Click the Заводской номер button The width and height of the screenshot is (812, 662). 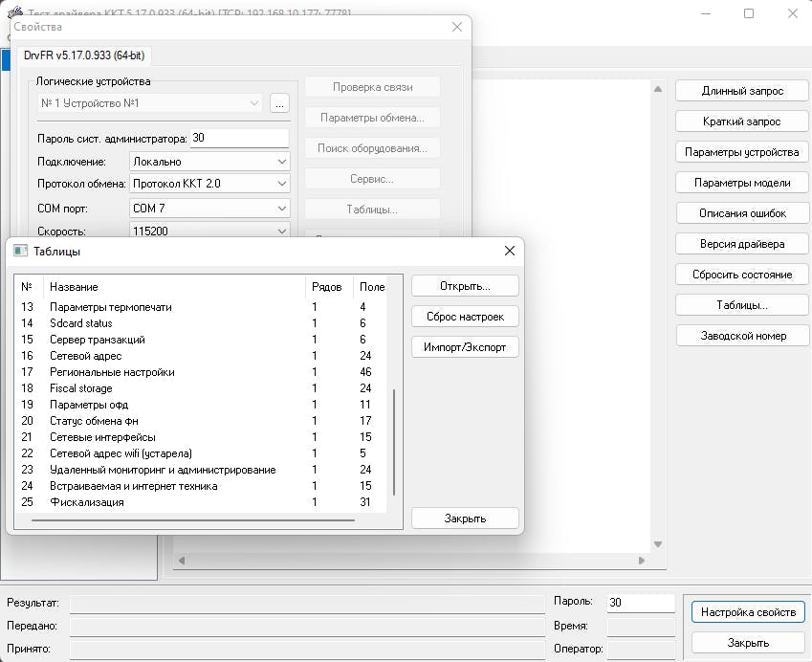(742, 336)
